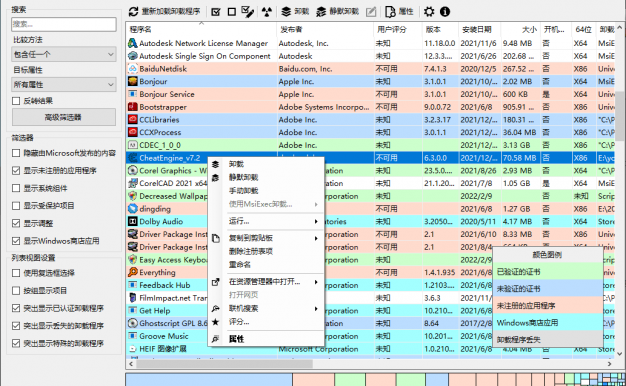Click the Easy Access Keyboard shield icon
The image size is (626, 386).
click(x=133, y=259)
